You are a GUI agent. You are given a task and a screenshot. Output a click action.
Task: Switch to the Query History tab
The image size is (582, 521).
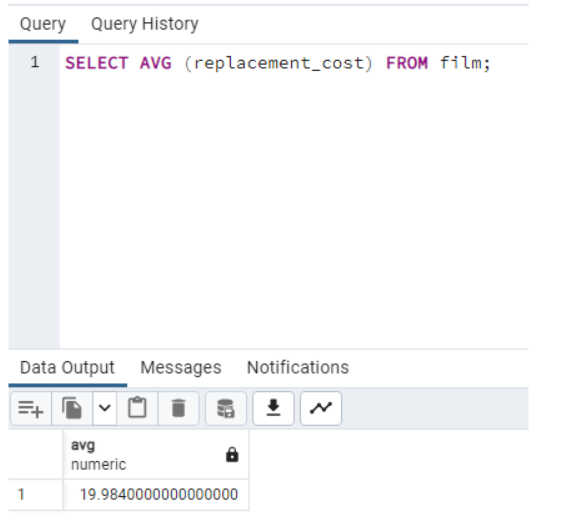click(145, 24)
